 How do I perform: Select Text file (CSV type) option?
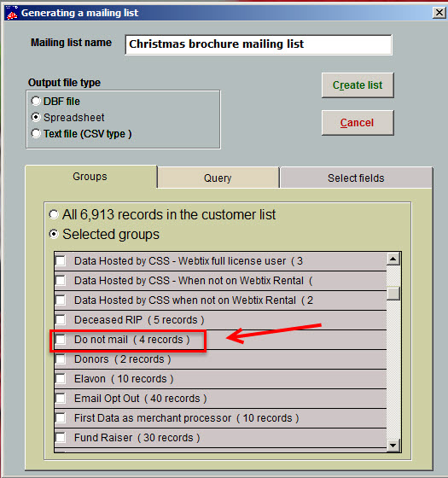click(x=36, y=133)
